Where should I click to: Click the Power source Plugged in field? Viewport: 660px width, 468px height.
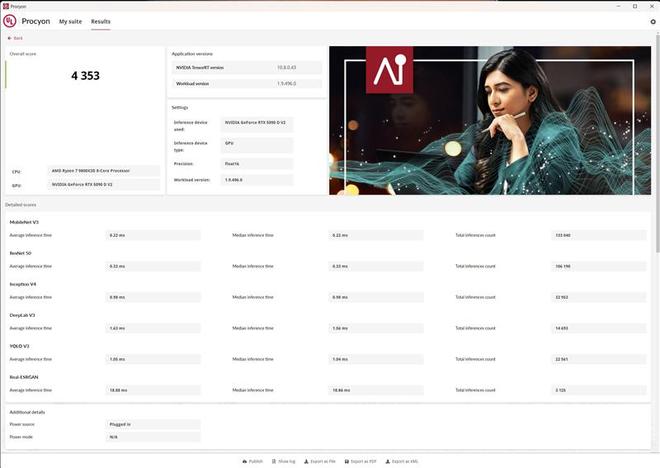click(152, 424)
